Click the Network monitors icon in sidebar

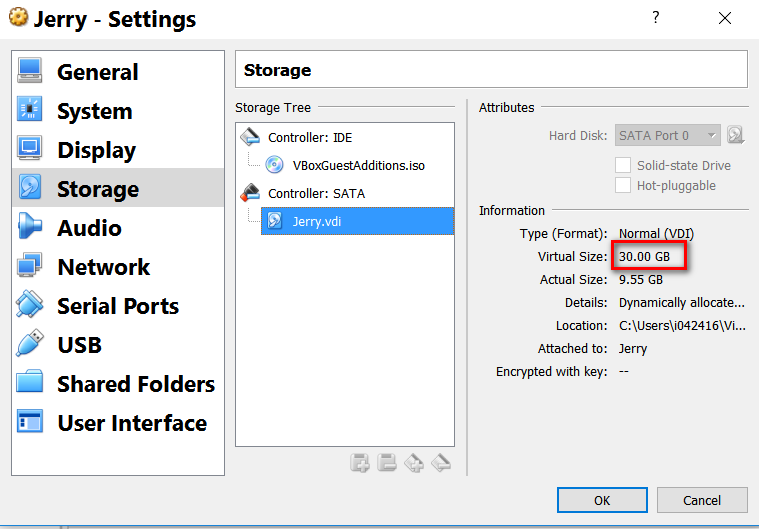pos(30,265)
